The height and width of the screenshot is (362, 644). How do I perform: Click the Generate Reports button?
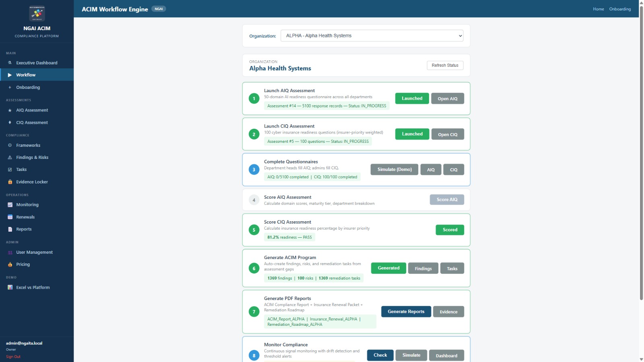[406, 312]
